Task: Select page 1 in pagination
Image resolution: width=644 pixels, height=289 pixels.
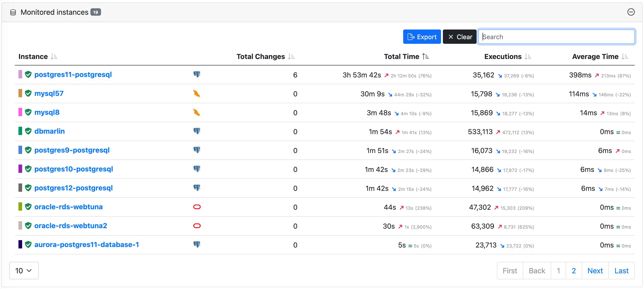Action: click(558, 271)
